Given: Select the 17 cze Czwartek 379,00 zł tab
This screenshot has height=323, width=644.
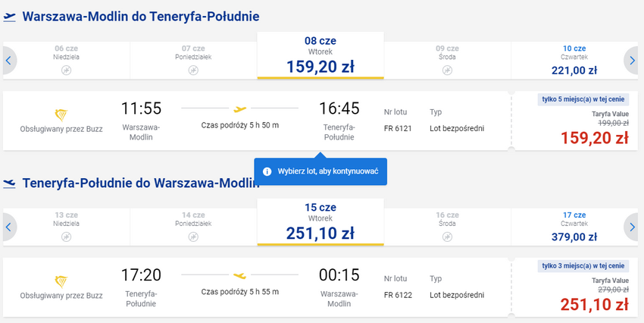Looking at the screenshot, I should pos(574,227).
